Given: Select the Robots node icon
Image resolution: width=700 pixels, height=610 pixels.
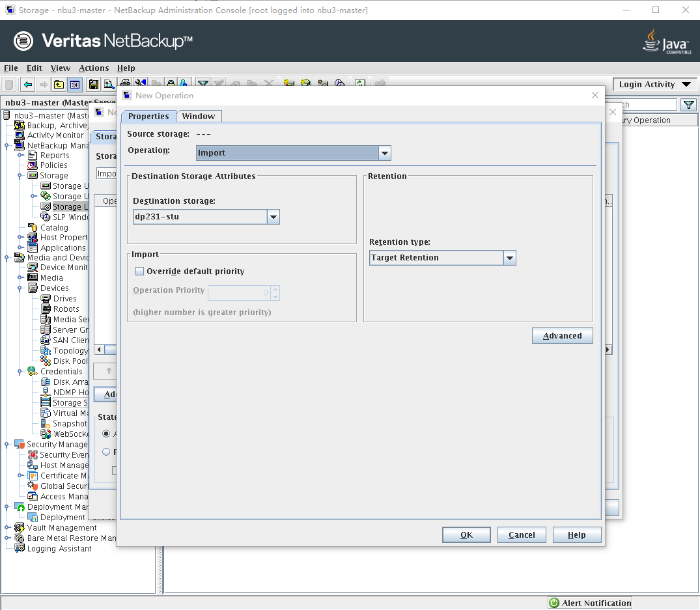Looking at the screenshot, I should pyautogui.click(x=46, y=309).
